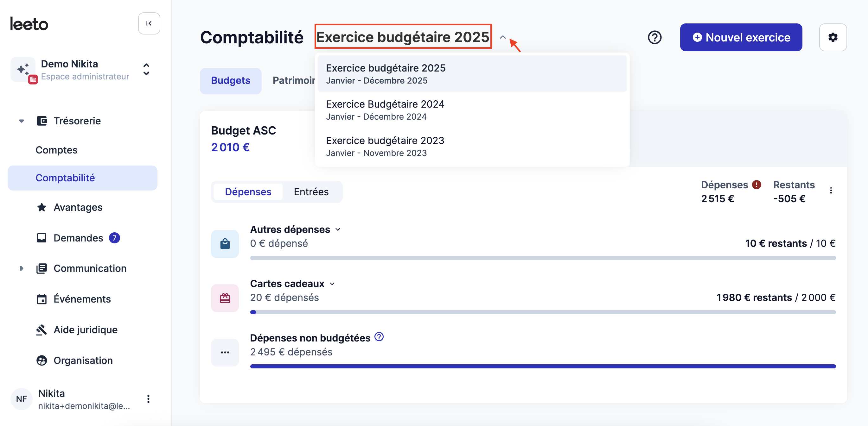
Task: Open Avantages in the sidebar
Action: tap(78, 207)
